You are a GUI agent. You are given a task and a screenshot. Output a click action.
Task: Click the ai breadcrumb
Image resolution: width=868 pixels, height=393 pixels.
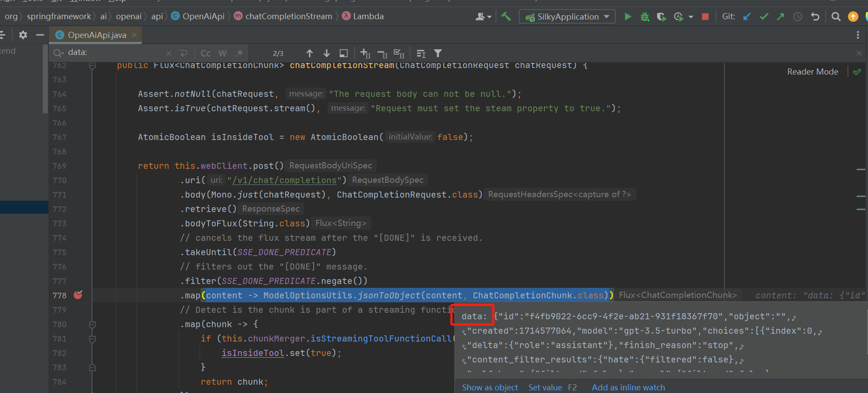[103, 16]
